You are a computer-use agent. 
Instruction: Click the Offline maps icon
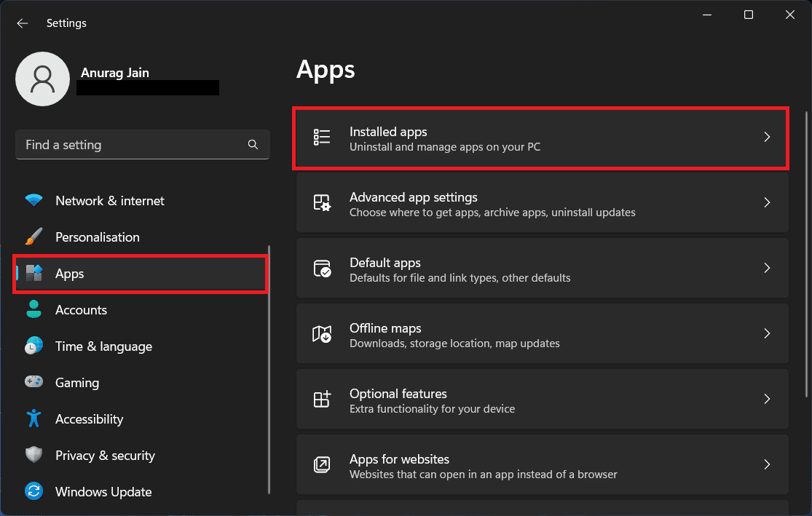pyautogui.click(x=321, y=333)
